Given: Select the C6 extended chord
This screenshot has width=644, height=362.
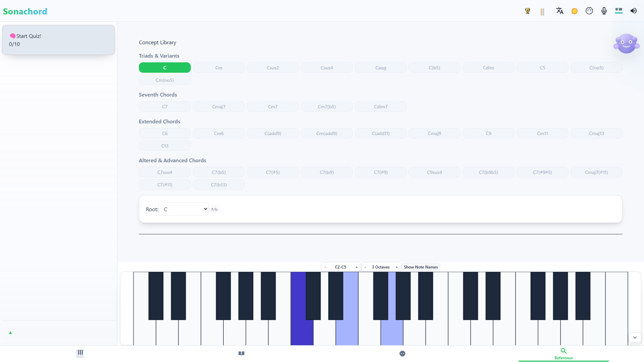Looking at the screenshot, I should pyautogui.click(x=165, y=133).
